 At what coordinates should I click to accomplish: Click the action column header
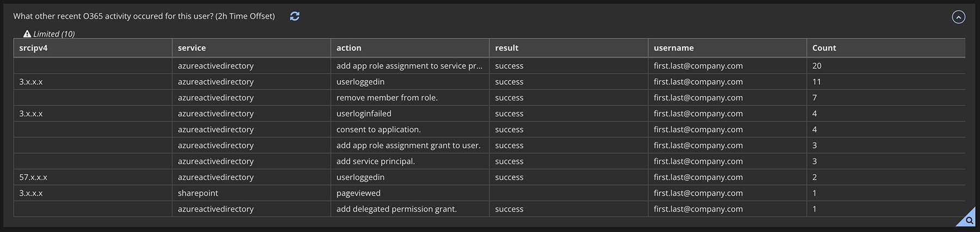click(409, 48)
